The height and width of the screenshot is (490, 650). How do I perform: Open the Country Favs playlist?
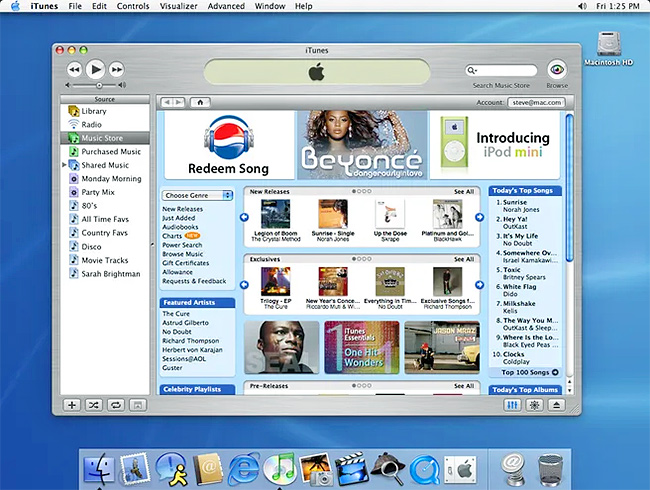(104, 233)
